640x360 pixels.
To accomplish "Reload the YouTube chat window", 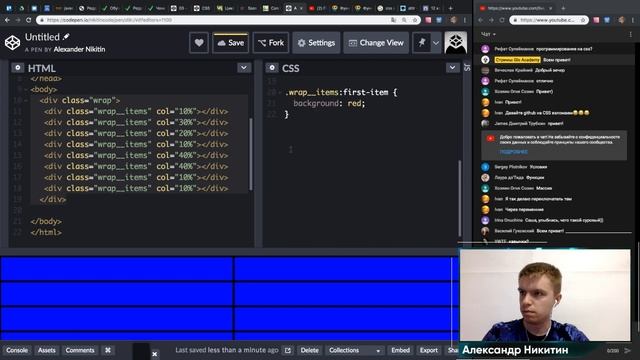I will [502, 20].
